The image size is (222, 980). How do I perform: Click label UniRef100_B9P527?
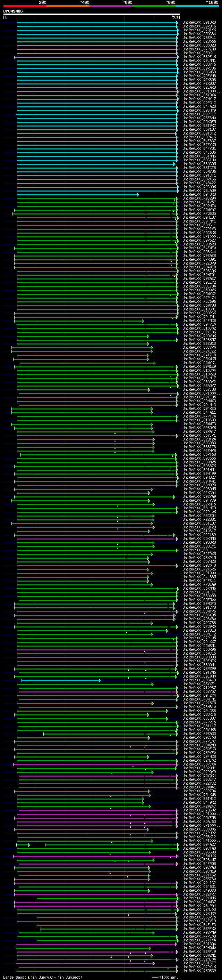199,241
